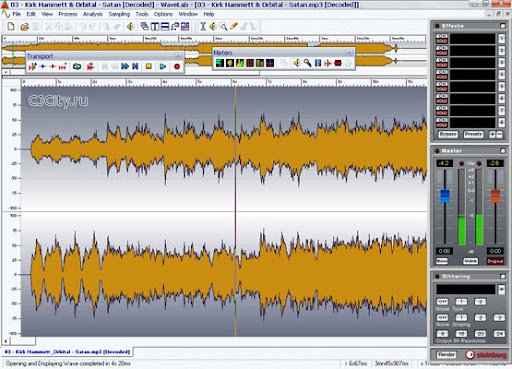
Task: Click the yellow Stop button in Transport
Action: click(x=149, y=66)
